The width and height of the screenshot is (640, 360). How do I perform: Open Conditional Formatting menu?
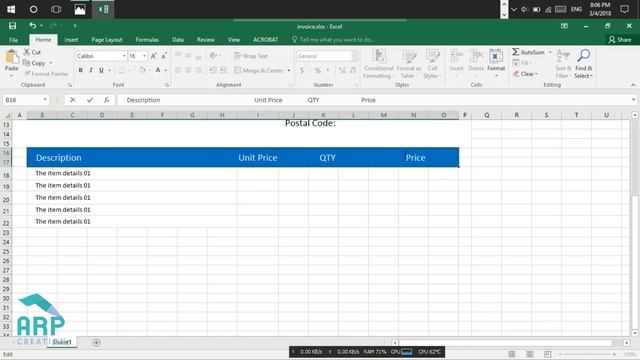tap(379, 64)
